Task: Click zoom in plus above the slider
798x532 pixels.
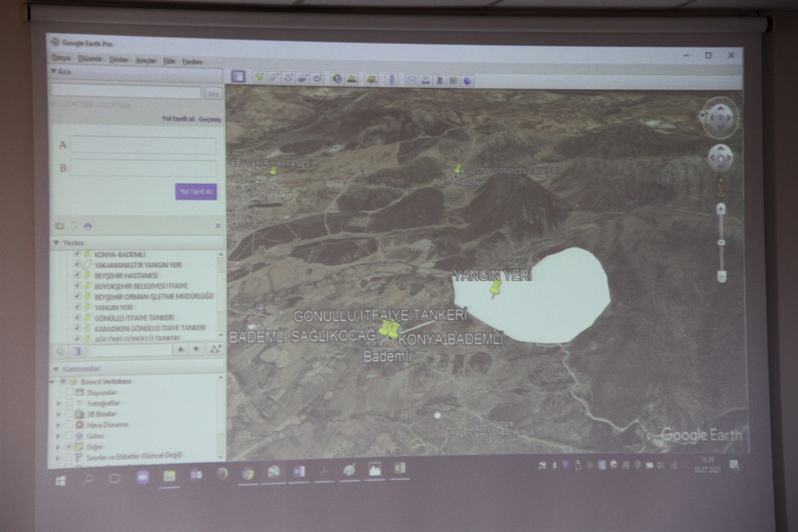Action: click(722, 209)
